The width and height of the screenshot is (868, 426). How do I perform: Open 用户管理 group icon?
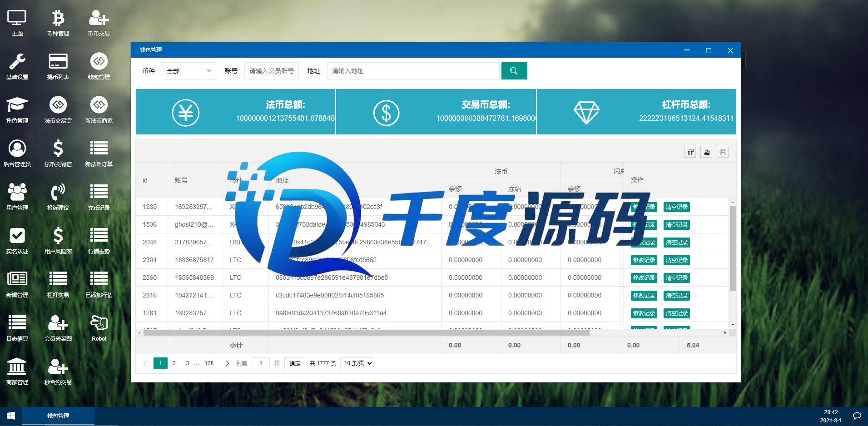[17, 197]
